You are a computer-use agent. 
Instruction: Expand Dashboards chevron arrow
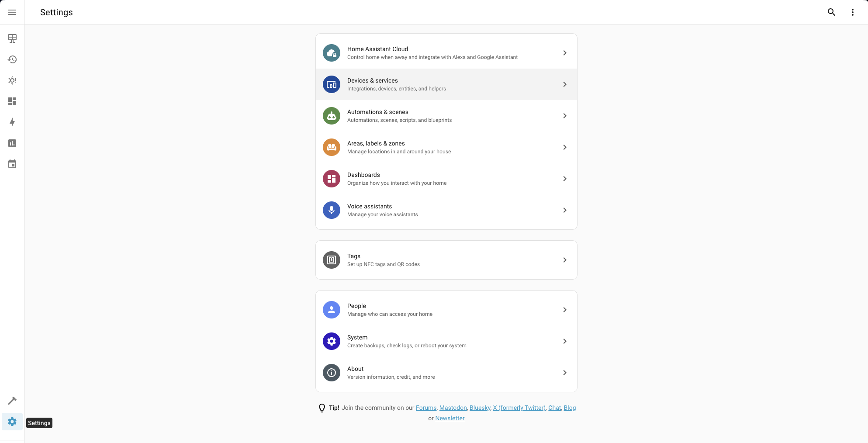pos(565,179)
